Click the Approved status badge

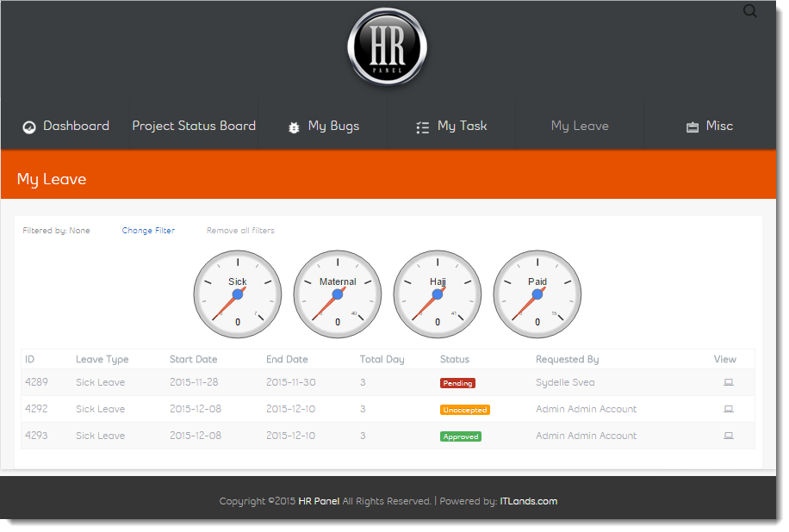(x=461, y=436)
